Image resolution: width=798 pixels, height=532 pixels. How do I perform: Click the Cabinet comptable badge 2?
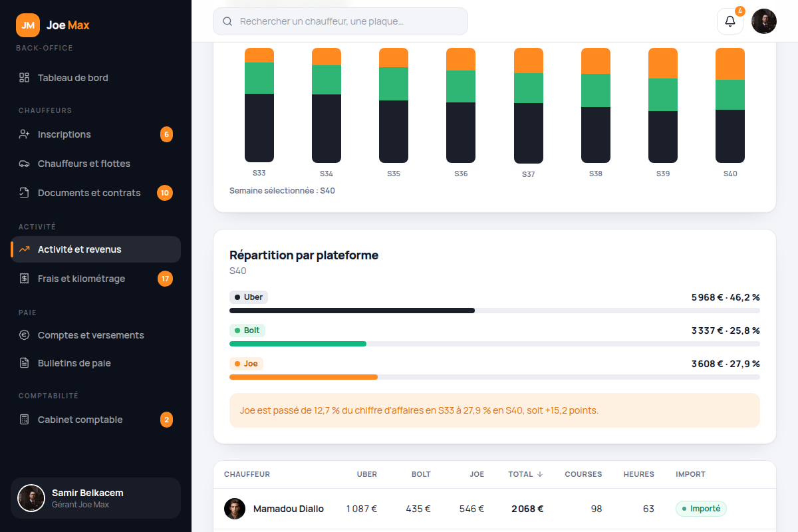coord(166,420)
